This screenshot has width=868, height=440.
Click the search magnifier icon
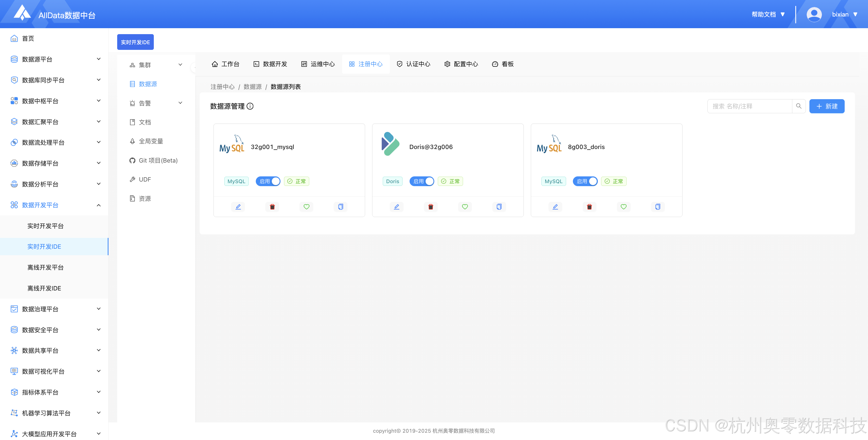[x=798, y=106]
